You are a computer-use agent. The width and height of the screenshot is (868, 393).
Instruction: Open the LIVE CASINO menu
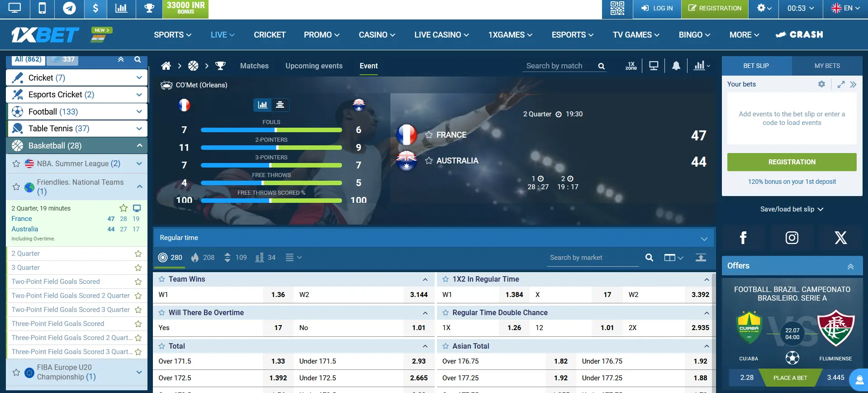tap(441, 35)
